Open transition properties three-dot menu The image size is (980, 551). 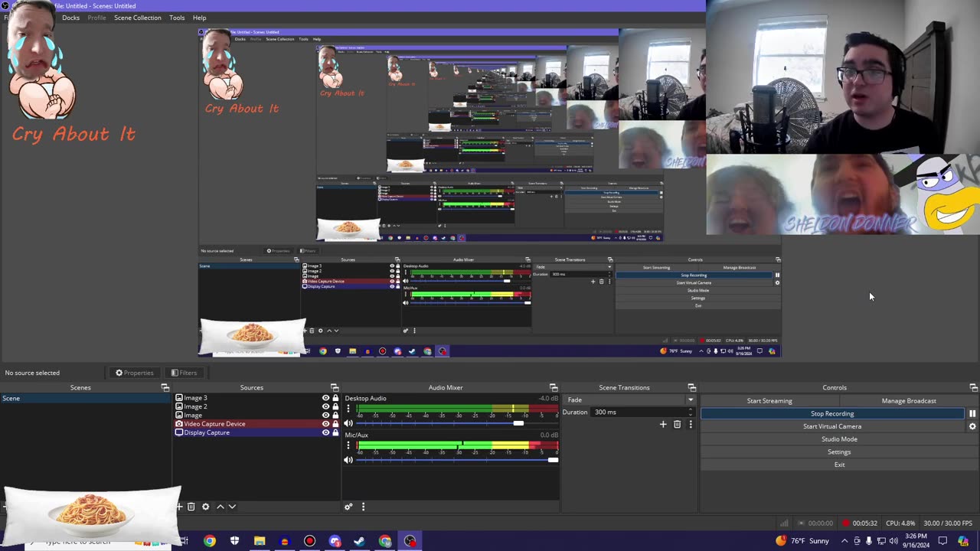pyautogui.click(x=690, y=424)
